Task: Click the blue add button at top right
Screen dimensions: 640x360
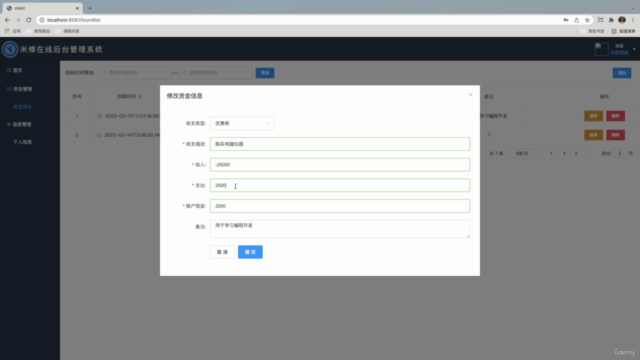Action: click(622, 73)
